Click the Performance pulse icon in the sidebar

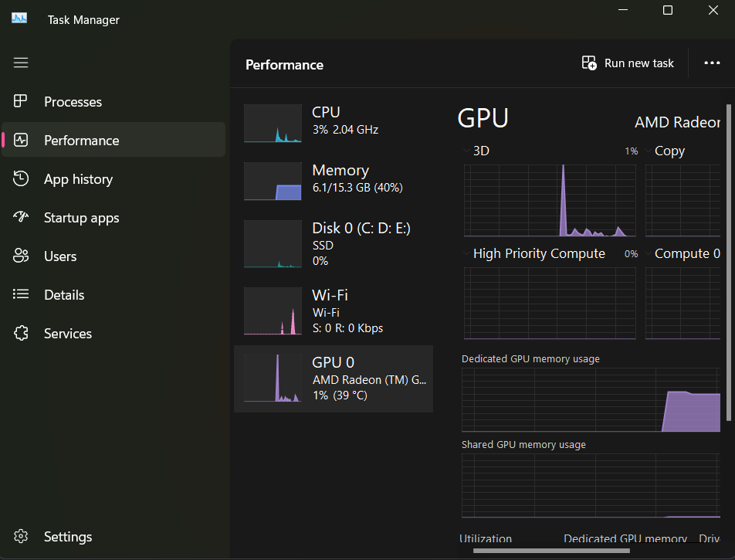(x=21, y=140)
